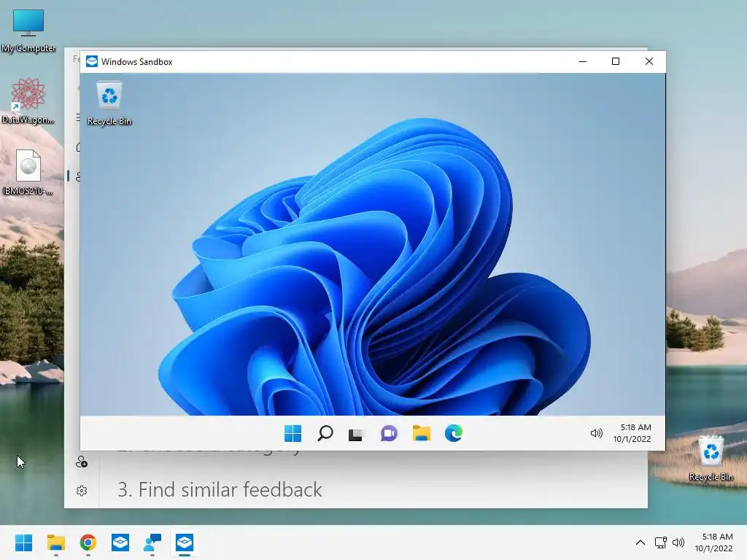Launch Microsoft Edge on the Sandbox taskbar
The image size is (747, 560).
pos(454,433)
